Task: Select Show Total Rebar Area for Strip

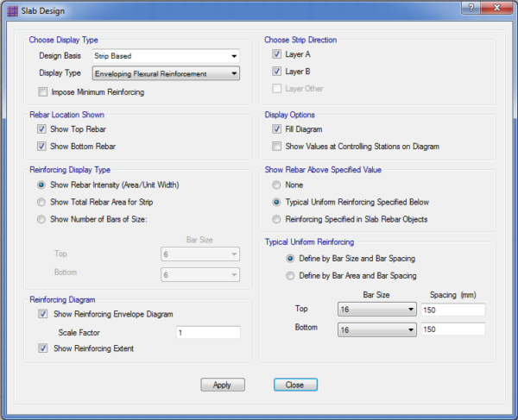Action: point(41,202)
